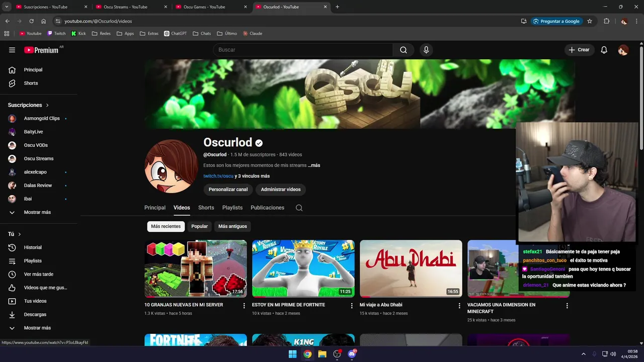Start voice search with microphone icon
This screenshot has width=644, height=362.
426,50
